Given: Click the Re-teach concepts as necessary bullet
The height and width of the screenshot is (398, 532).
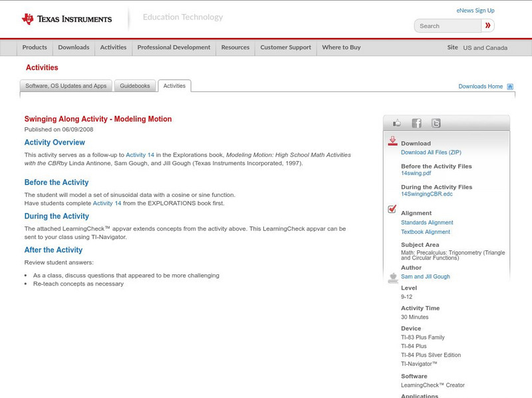Looking at the screenshot, I should coord(78,284).
